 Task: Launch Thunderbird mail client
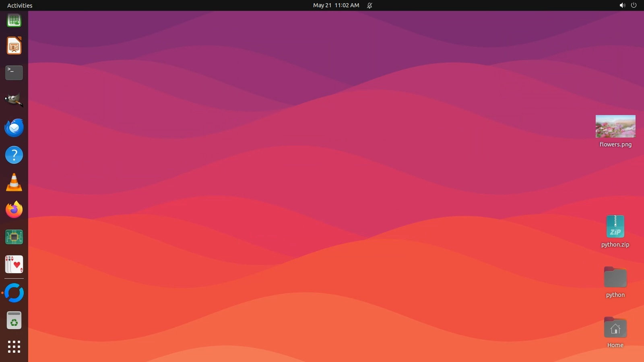tap(14, 128)
